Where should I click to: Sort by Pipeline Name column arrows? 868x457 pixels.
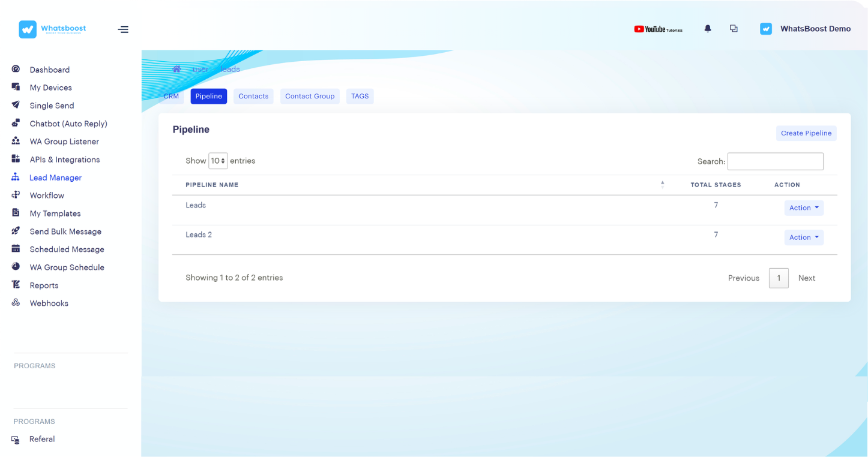(x=662, y=185)
